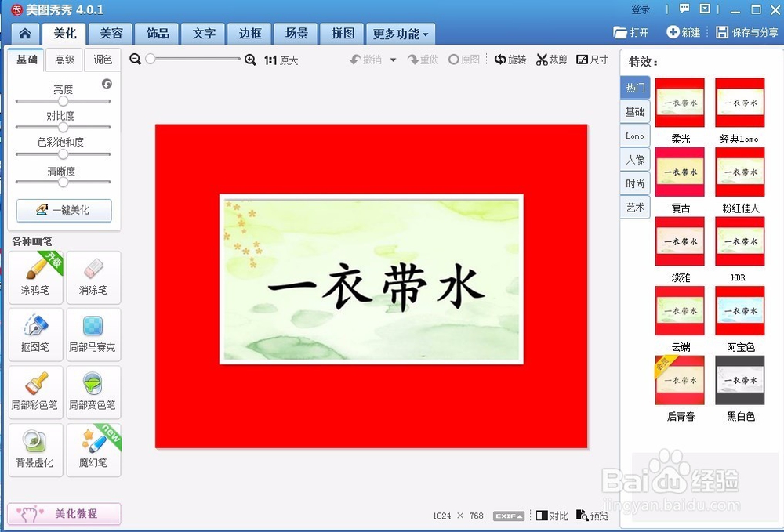Select the 背景虚化 background blur tool
This screenshot has width=784, height=532.
click(x=34, y=449)
